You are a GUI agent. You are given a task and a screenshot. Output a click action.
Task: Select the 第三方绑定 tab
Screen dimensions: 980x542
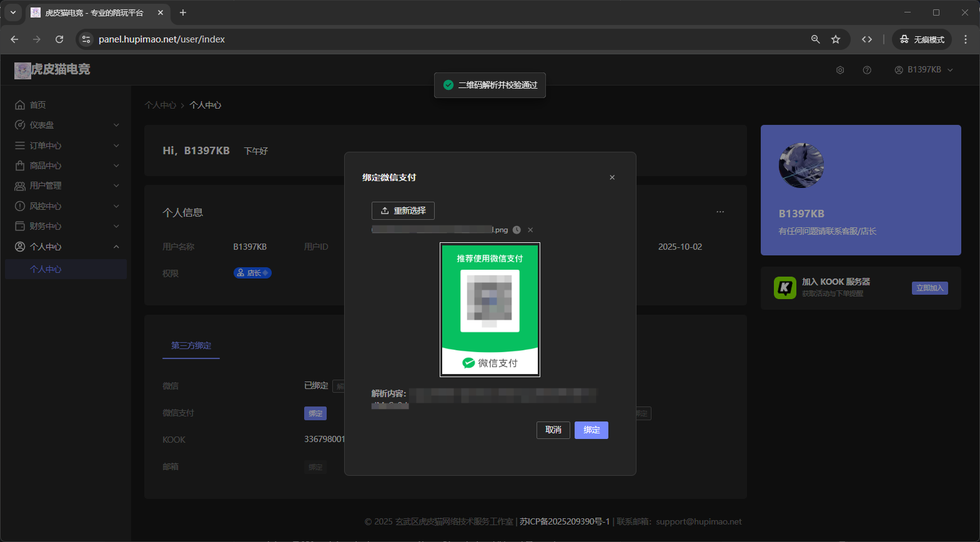pos(191,345)
